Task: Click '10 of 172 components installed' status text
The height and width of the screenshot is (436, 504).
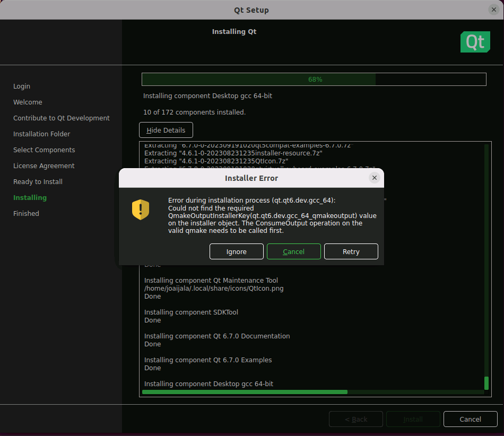Action: point(195,112)
